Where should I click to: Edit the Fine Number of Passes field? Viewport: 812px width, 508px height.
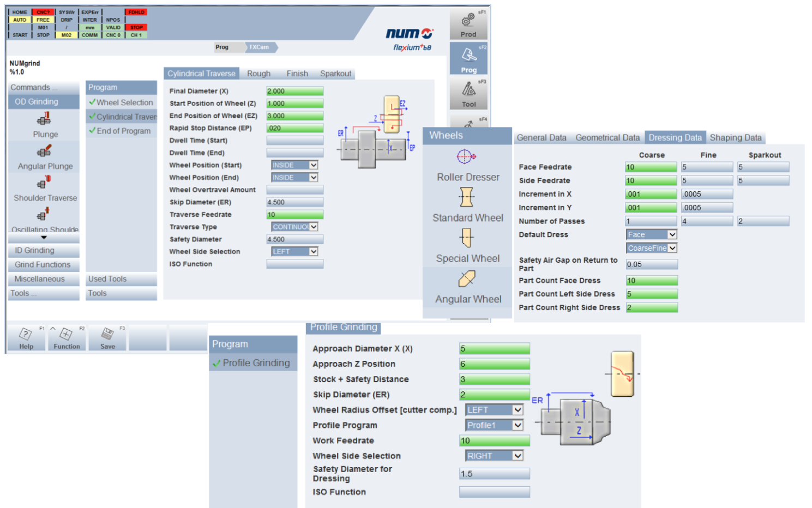707,221
